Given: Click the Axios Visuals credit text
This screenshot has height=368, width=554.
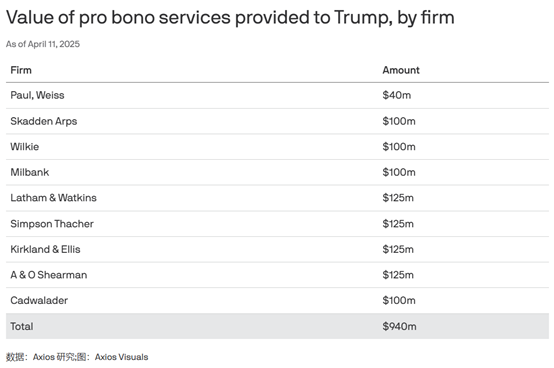Looking at the screenshot, I should click(x=121, y=357).
